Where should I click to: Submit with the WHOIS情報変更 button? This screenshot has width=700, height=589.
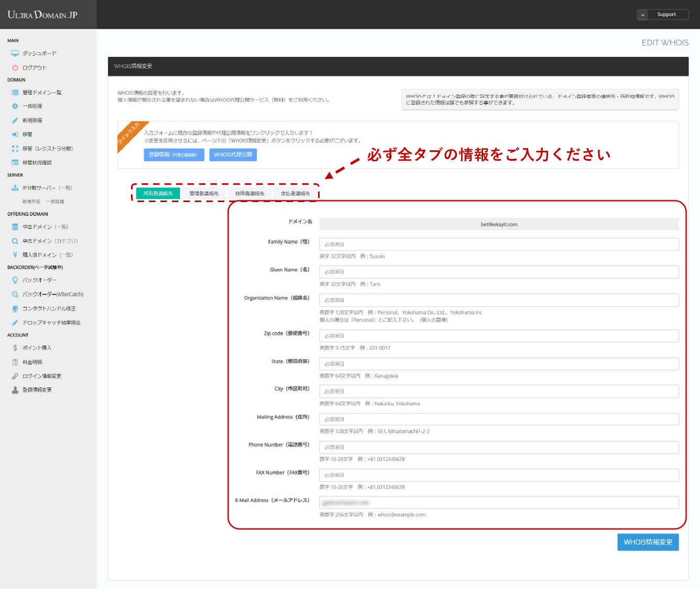tap(648, 542)
